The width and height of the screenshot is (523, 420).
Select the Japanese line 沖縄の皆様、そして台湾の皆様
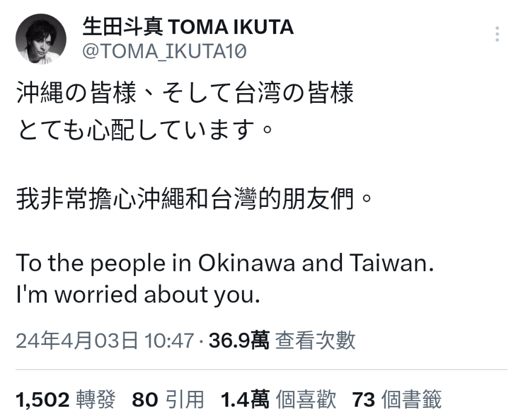pos(185,93)
